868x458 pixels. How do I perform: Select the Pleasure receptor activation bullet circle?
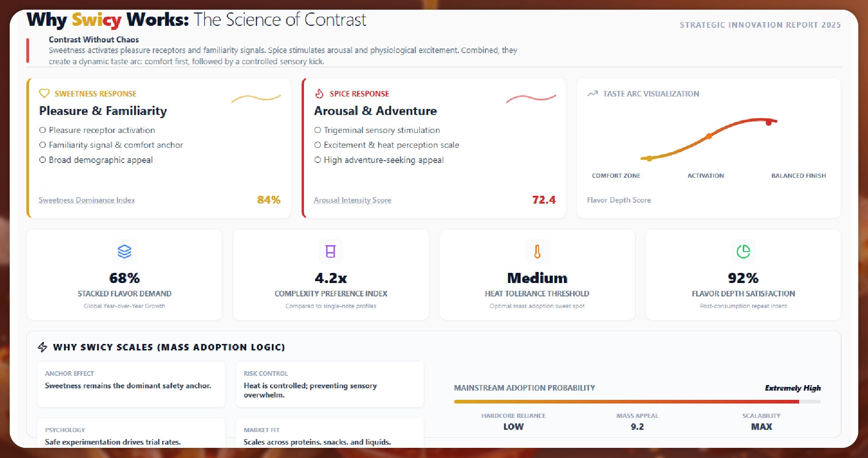click(x=42, y=130)
